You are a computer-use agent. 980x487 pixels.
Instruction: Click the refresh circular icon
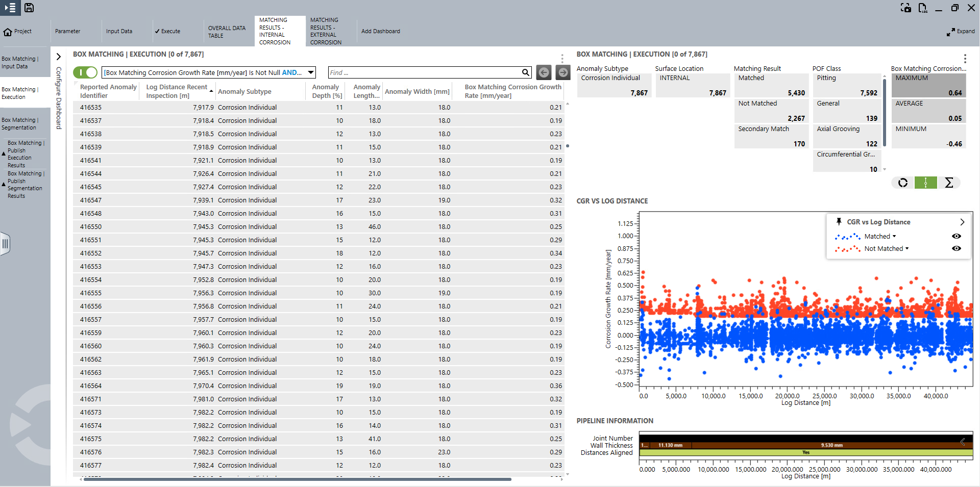(x=903, y=183)
